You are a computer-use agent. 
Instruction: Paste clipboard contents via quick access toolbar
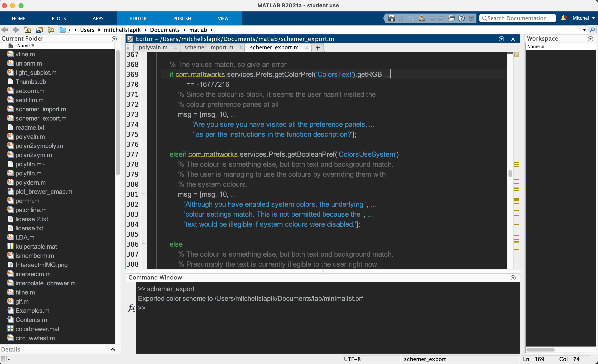click(421, 18)
